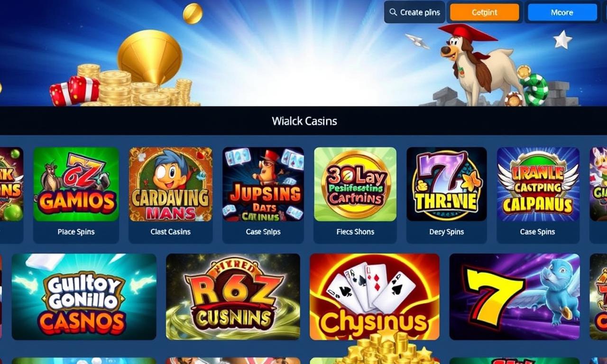607x364 pixels.
Task: Select the Case Snips label
Action: pos(263,232)
